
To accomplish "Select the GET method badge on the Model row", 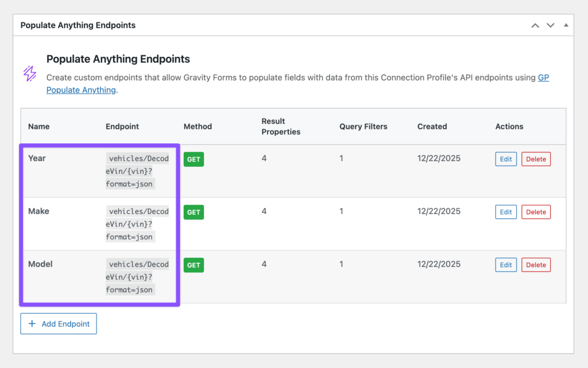I will coord(194,265).
